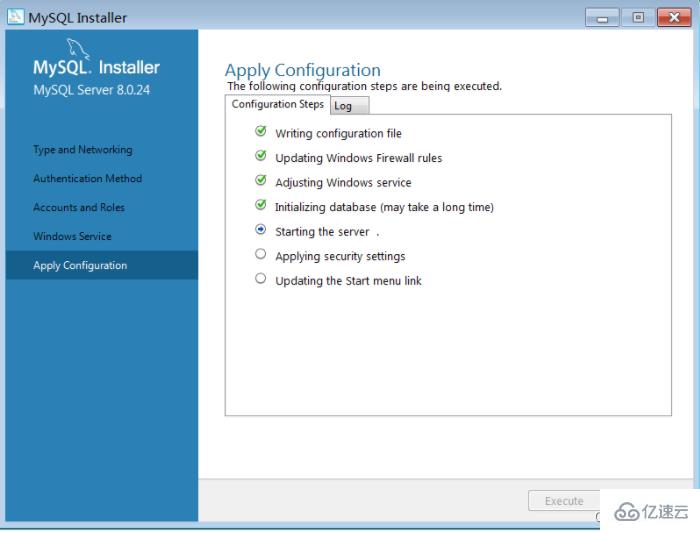Maximize the MySQL Installer window

point(636,17)
